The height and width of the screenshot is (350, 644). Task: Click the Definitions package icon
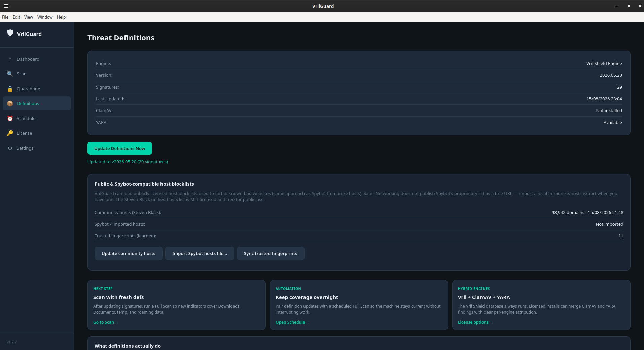pos(10,103)
